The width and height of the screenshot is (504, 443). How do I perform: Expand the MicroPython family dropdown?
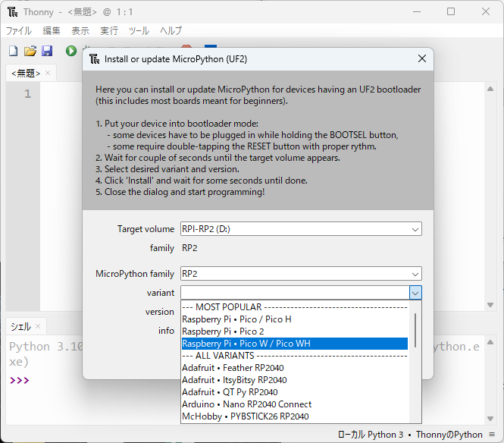[x=415, y=274]
